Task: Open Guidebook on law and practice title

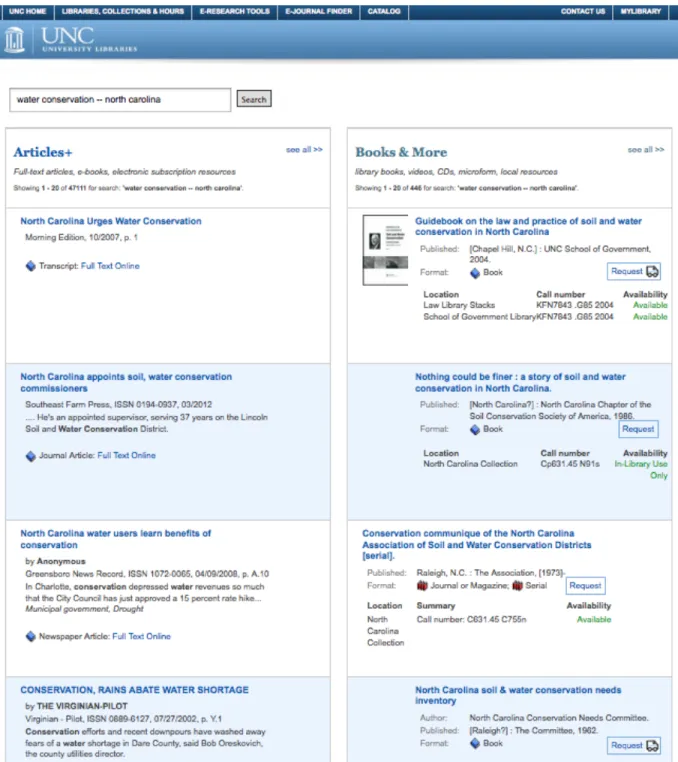Action: click(x=528, y=226)
